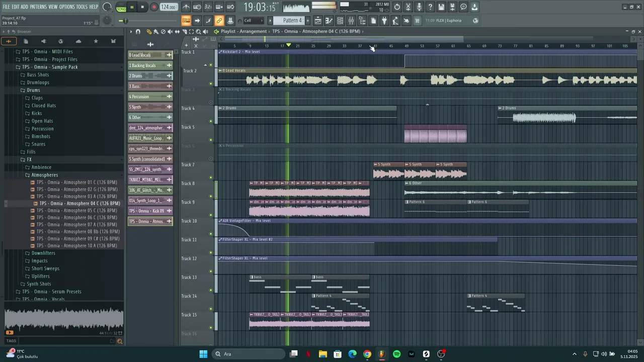Open the Mixer icon
Screen dimensions: 644x362
(x=351, y=21)
